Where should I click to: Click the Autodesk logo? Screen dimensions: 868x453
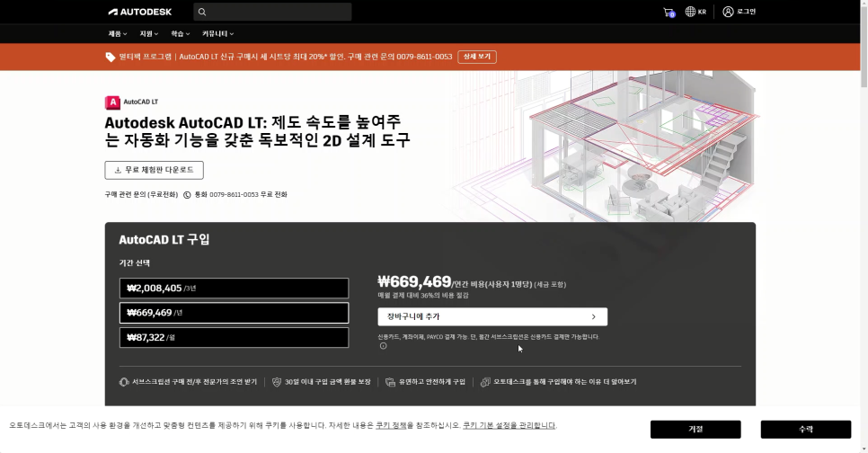pyautogui.click(x=140, y=12)
